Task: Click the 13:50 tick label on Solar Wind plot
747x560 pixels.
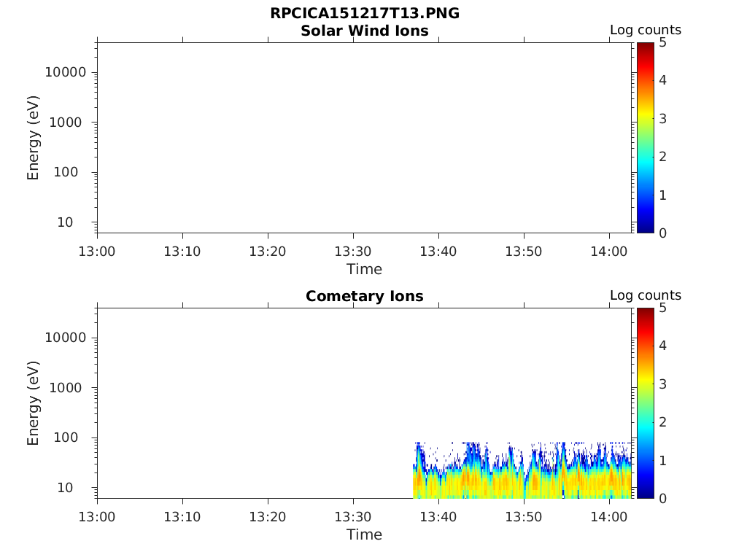Action: [524, 251]
